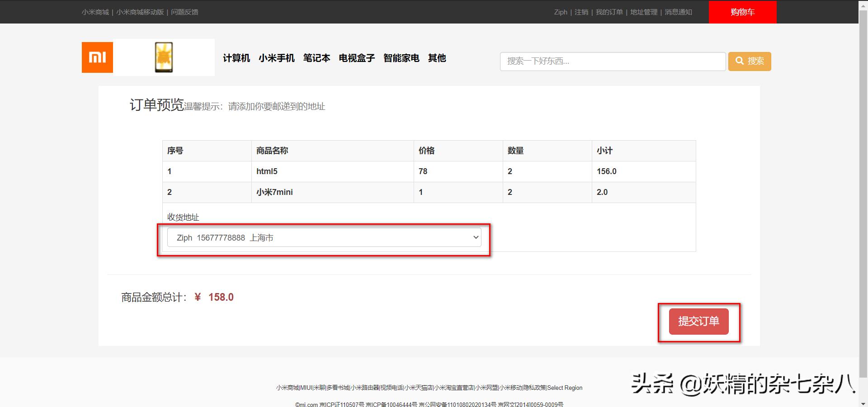
Task: Click the phone product image beside the logo
Action: (165, 57)
